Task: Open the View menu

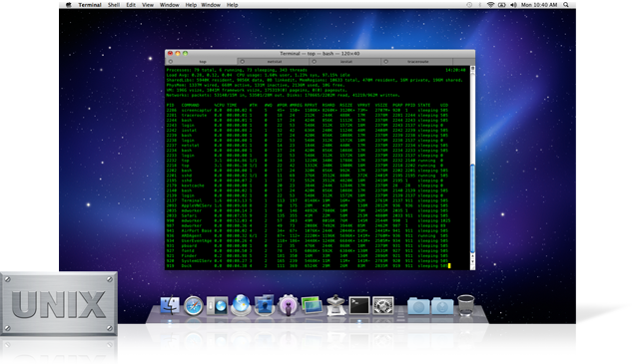Action: pyautogui.click(x=148, y=5)
